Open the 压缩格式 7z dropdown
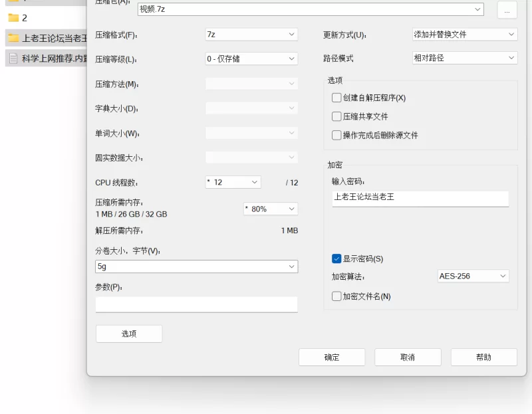532x414 pixels. pyautogui.click(x=251, y=35)
